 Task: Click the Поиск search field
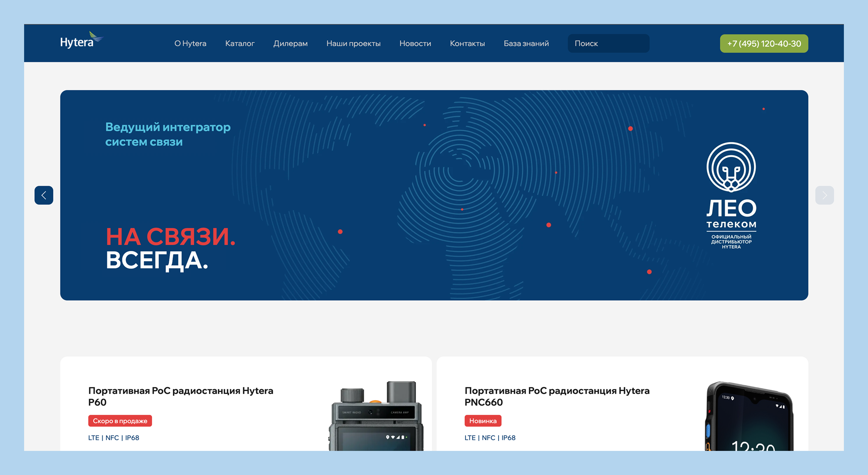coord(608,44)
